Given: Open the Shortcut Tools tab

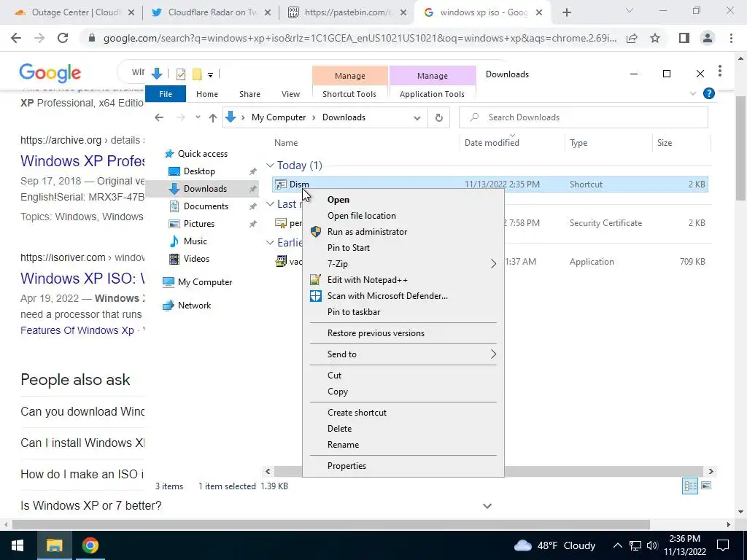Looking at the screenshot, I should pyautogui.click(x=349, y=94).
